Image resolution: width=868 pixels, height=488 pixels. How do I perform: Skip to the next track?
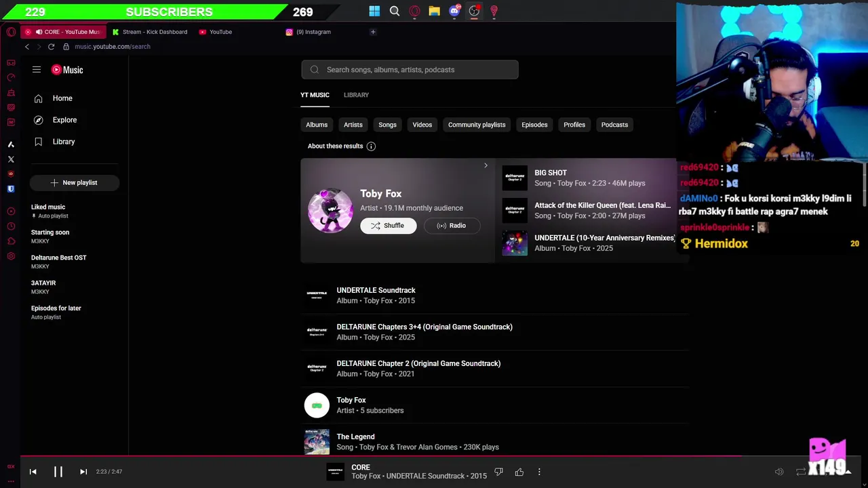(83, 472)
